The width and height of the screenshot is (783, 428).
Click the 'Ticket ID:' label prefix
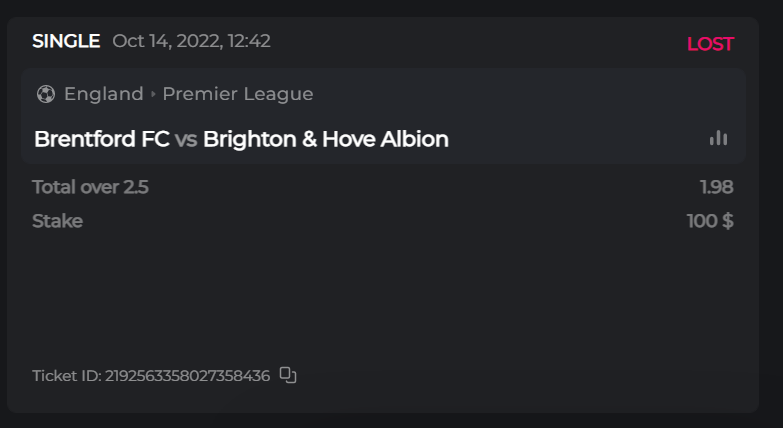[x=66, y=376]
